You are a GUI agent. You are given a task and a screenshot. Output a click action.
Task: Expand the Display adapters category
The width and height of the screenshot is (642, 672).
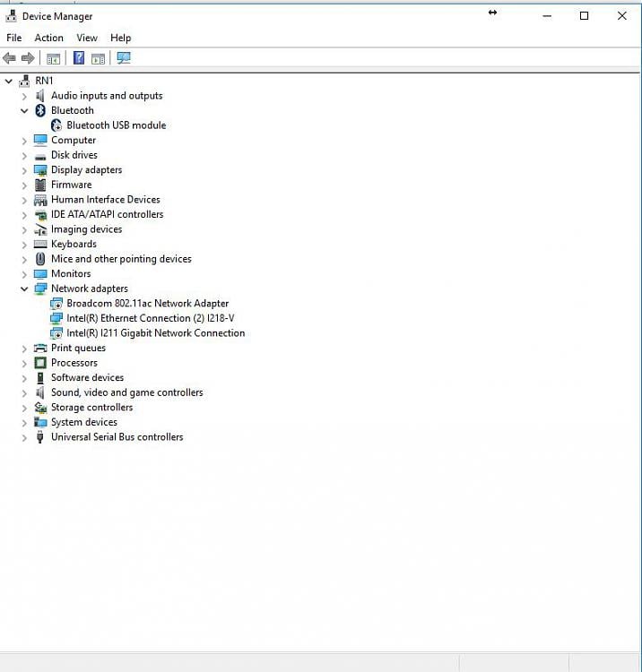24,170
